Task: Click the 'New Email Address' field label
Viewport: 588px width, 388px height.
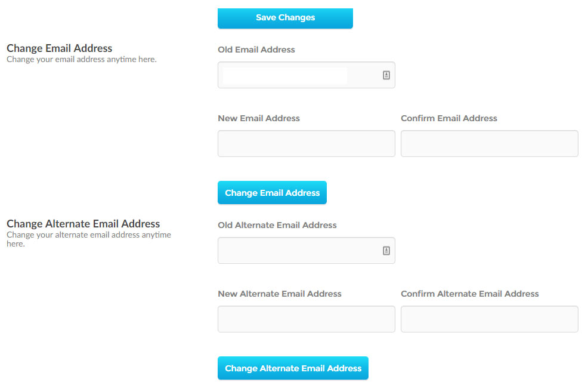Action: [259, 118]
